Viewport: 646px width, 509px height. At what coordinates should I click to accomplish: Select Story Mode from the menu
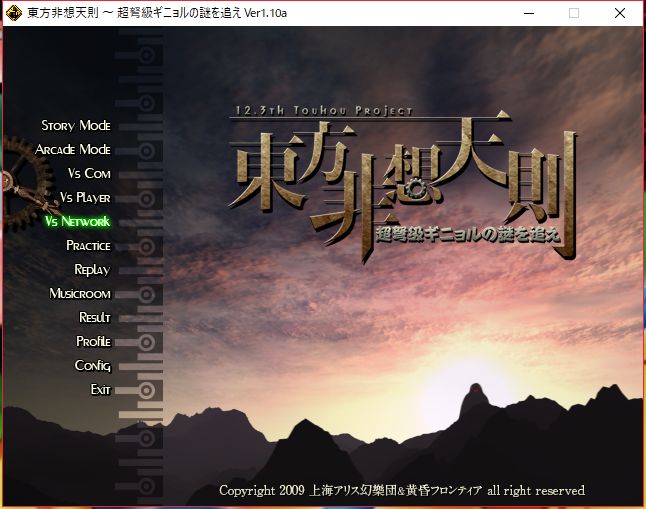click(76, 125)
